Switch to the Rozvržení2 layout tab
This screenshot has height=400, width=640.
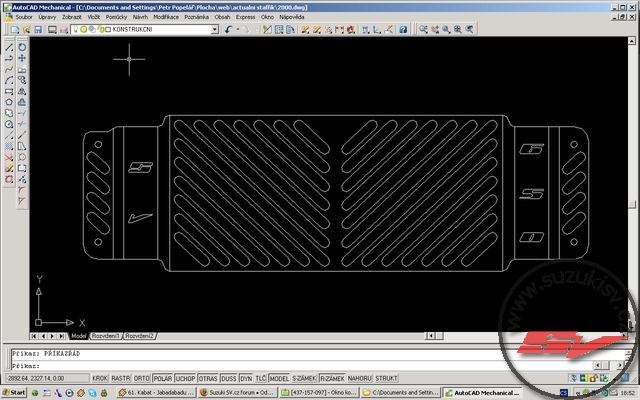(x=140, y=336)
